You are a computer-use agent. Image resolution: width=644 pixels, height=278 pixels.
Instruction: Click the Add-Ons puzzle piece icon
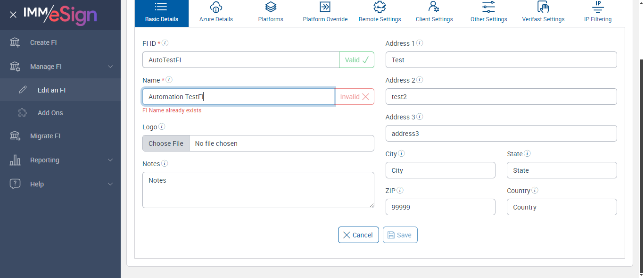23,113
